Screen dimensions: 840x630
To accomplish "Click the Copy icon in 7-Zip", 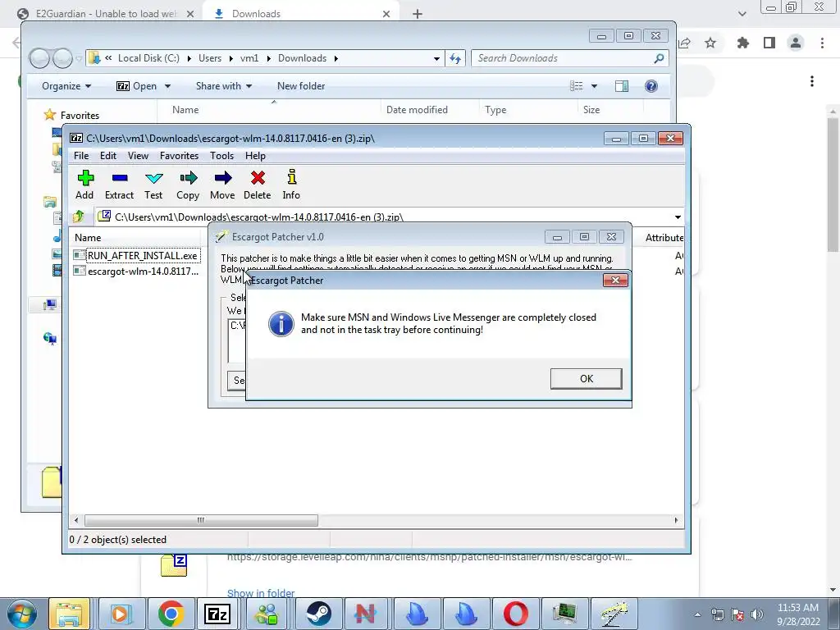I will click(x=188, y=185).
